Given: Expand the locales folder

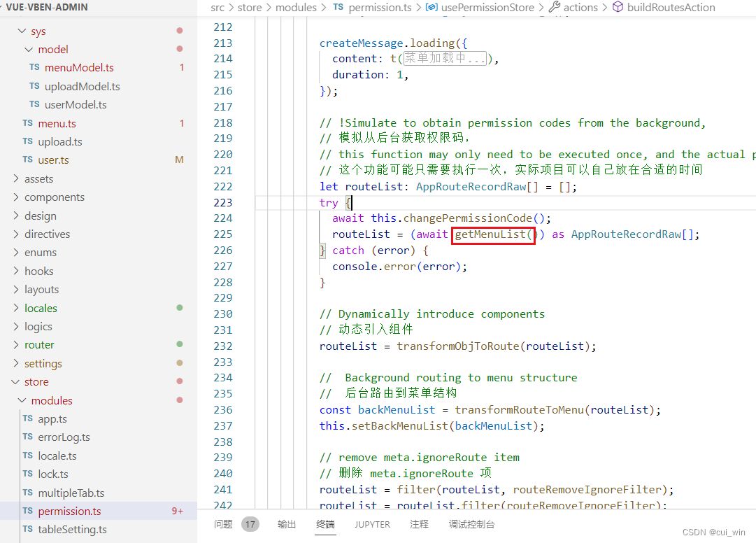Looking at the screenshot, I should pos(16,308).
